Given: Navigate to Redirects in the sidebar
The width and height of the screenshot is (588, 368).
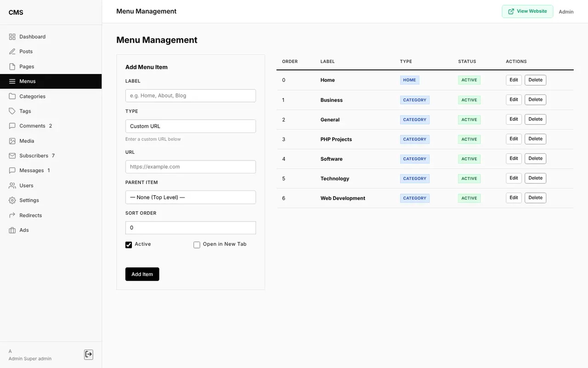Looking at the screenshot, I should point(51,215).
